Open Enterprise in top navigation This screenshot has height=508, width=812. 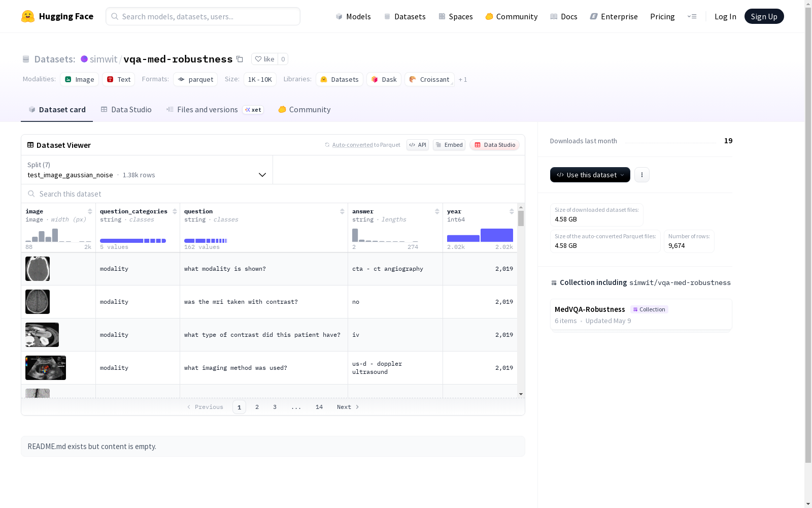(614, 16)
